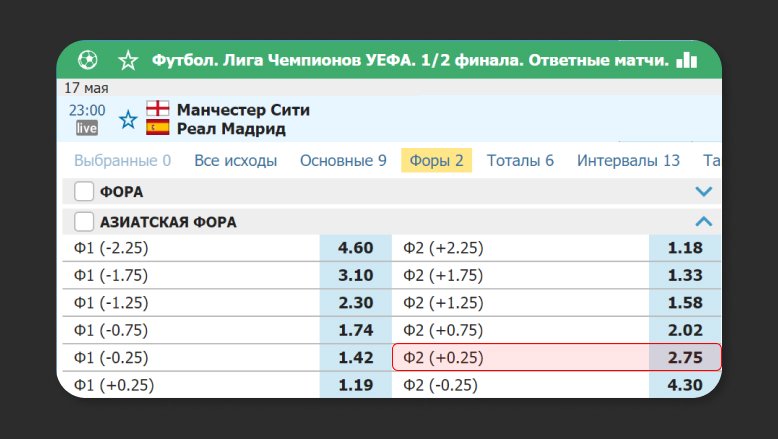Click the soccer ball sport icon

(86, 60)
